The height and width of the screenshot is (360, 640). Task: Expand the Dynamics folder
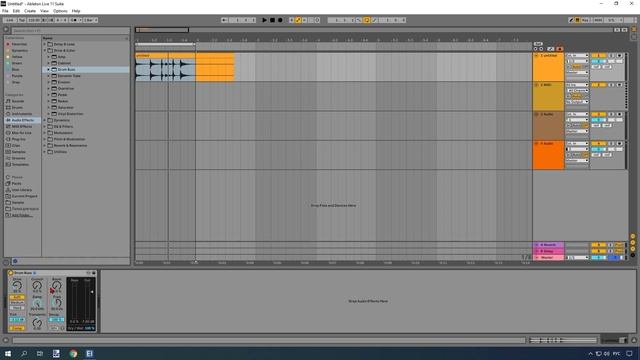pyautogui.click(x=45, y=120)
